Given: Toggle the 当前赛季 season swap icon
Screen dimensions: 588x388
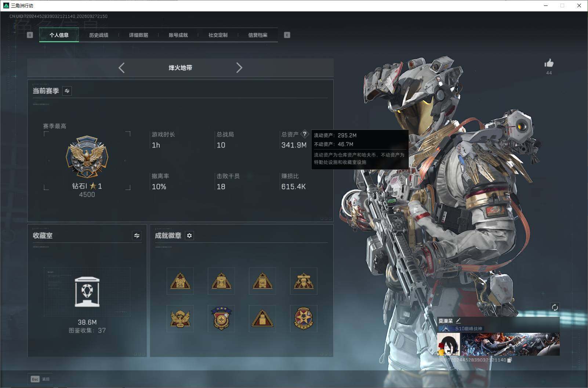Looking at the screenshot, I should [x=67, y=91].
